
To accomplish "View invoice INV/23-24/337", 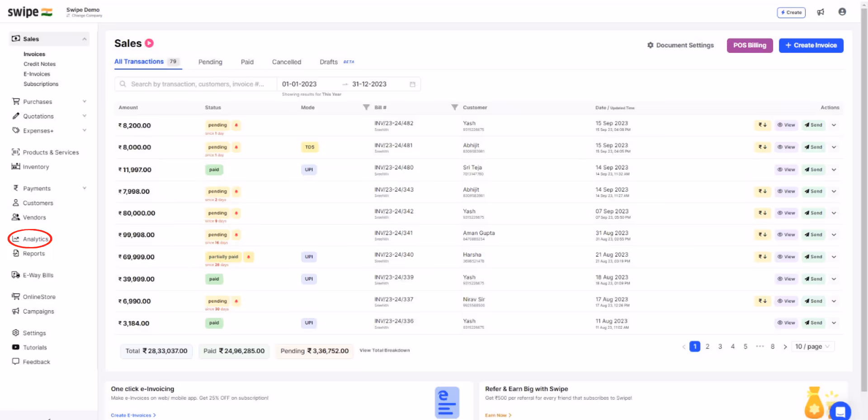I will pos(786,301).
